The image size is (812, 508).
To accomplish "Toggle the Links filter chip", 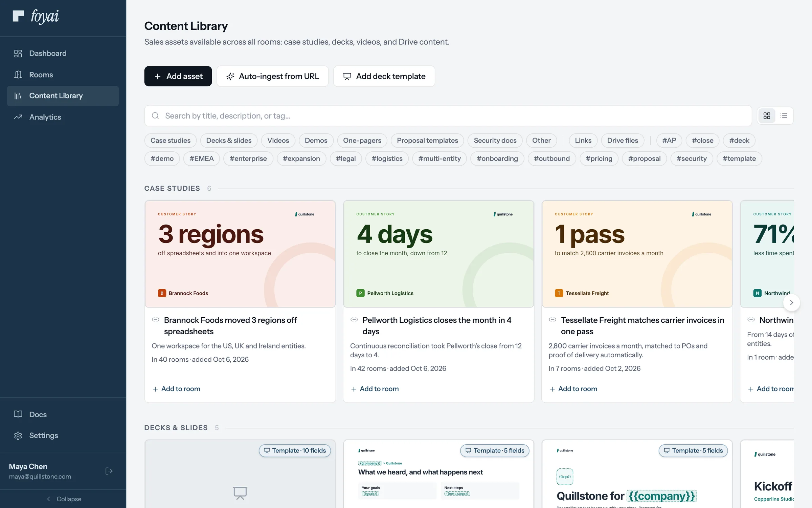I will click(583, 141).
